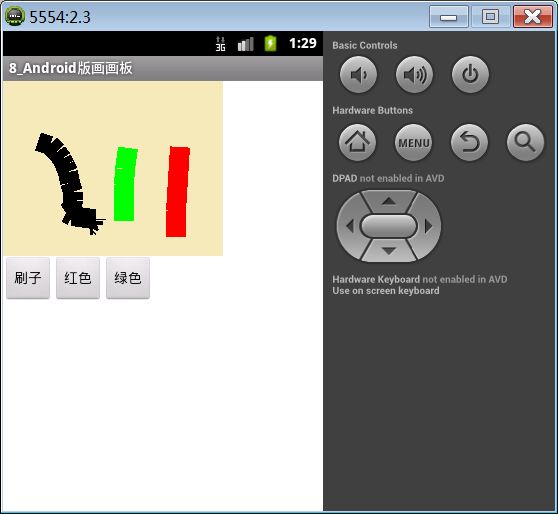The image size is (558, 514).
Task: Click the DPAD up arrow
Action: 389,201
